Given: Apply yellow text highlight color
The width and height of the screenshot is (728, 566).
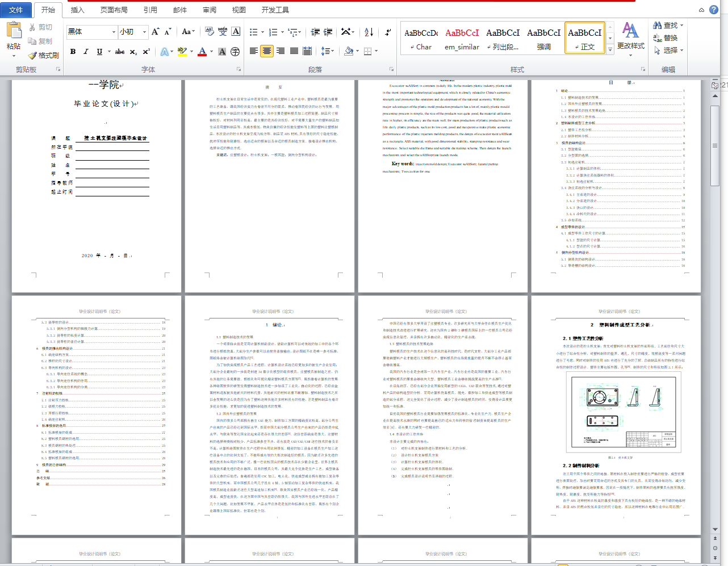Looking at the screenshot, I should pos(182,52).
